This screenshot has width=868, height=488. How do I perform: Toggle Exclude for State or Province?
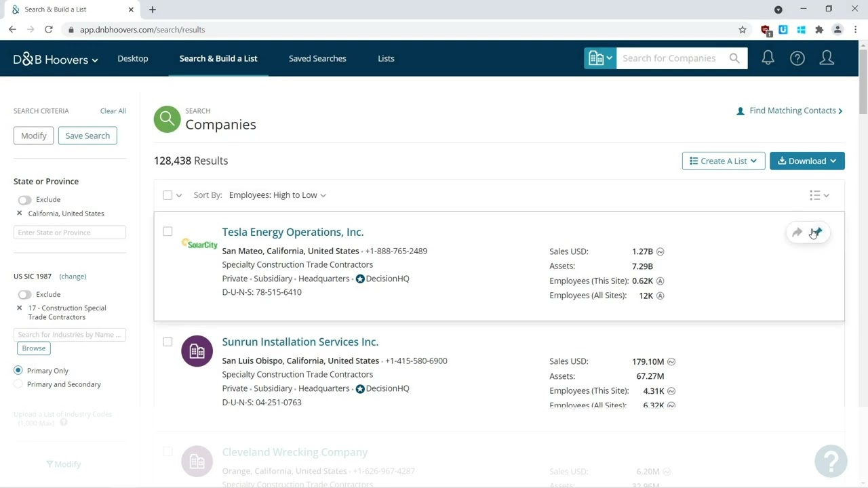tap(24, 200)
